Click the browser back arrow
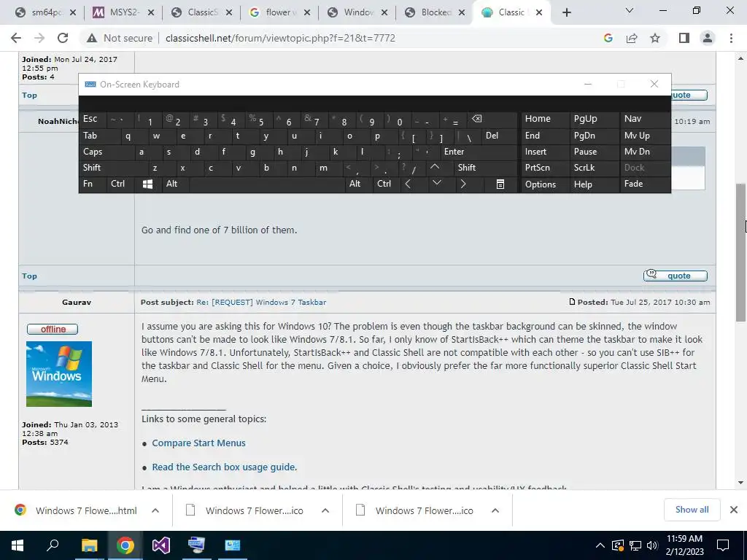 (x=16, y=38)
